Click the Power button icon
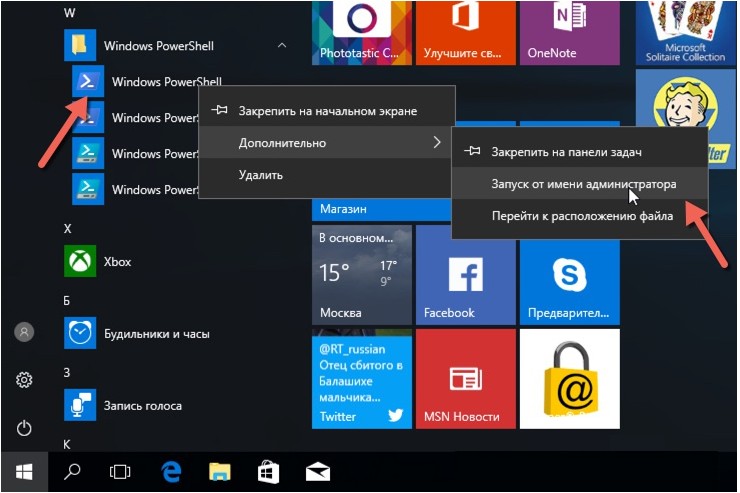The height and width of the screenshot is (493, 740). coord(24,428)
